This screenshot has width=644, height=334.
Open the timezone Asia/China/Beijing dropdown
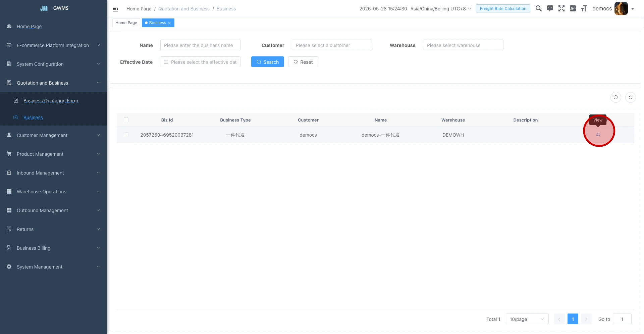[x=441, y=9]
